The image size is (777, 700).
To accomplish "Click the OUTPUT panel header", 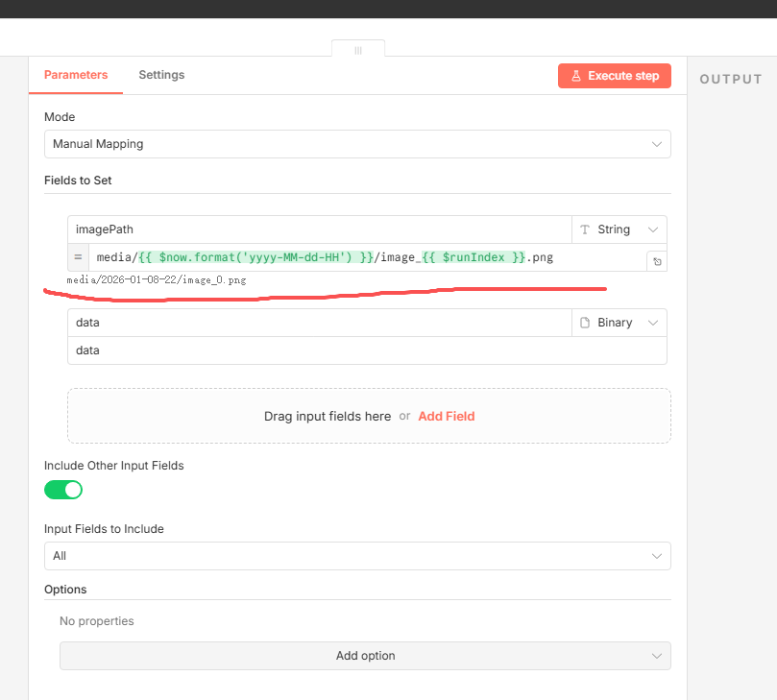I will pyautogui.click(x=730, y=80).
